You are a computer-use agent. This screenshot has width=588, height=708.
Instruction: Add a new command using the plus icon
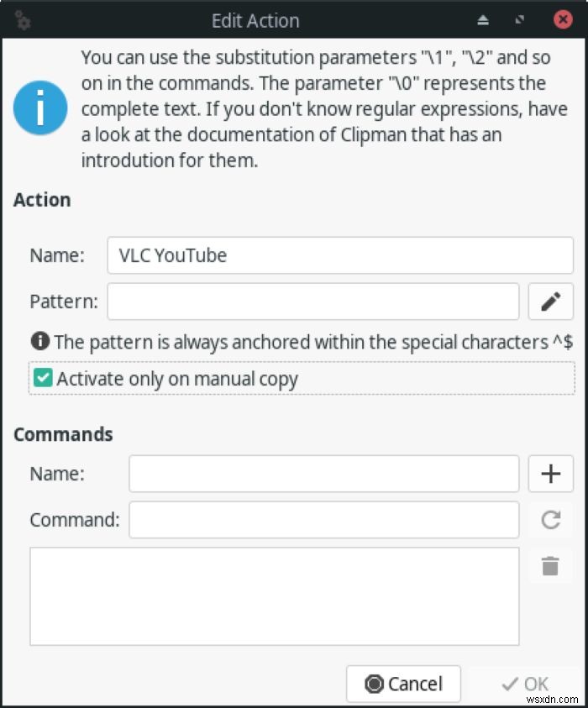click(x=551, y=474)
